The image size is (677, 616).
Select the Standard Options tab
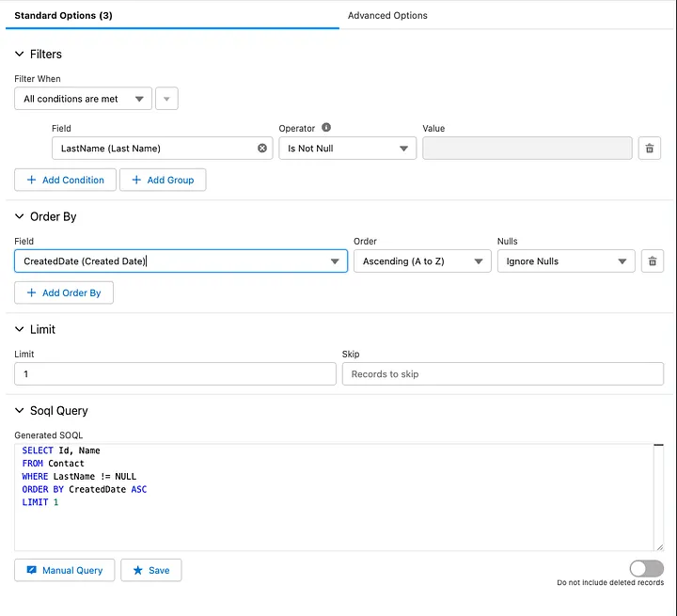click(64, 16)
